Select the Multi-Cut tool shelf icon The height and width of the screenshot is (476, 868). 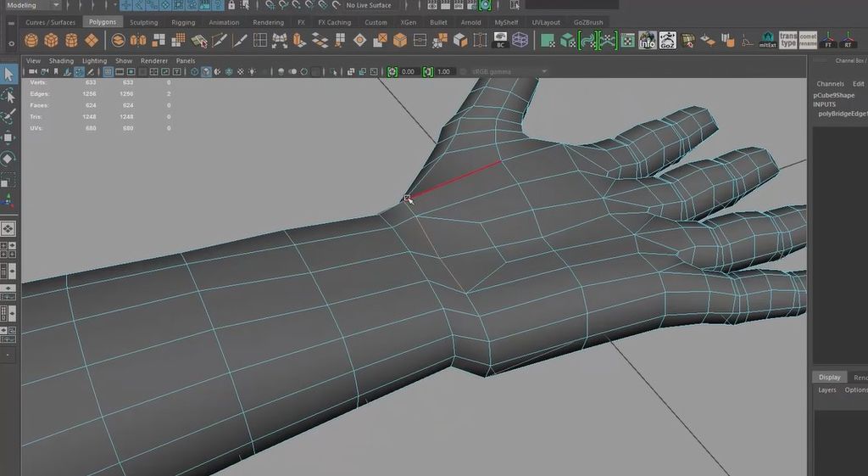click(220, 41)
